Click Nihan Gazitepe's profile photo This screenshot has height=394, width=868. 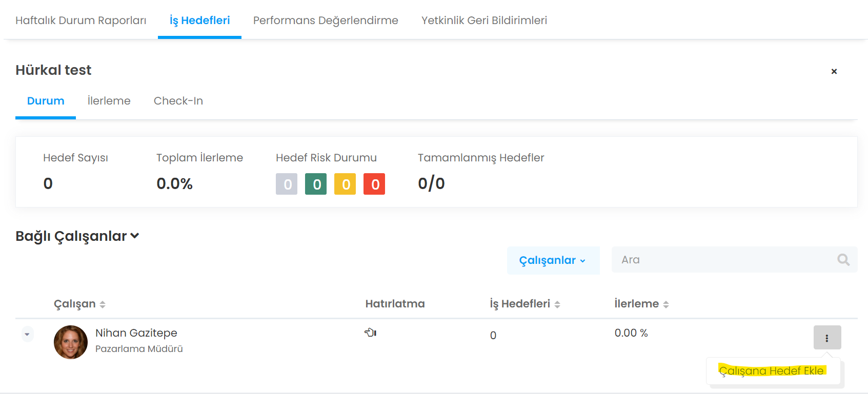71,342
